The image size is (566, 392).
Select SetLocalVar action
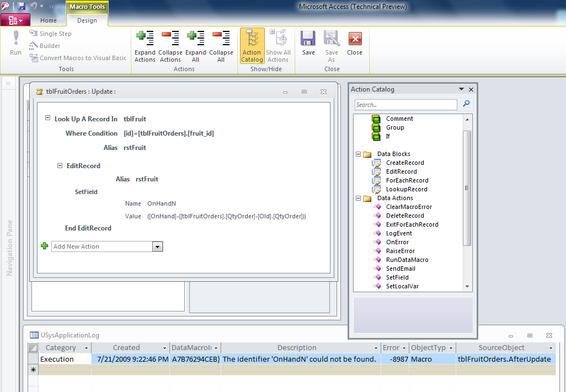[403, 286]
